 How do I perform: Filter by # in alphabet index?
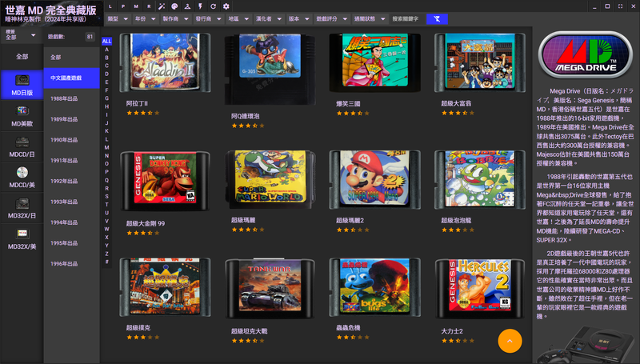(106, 262)
